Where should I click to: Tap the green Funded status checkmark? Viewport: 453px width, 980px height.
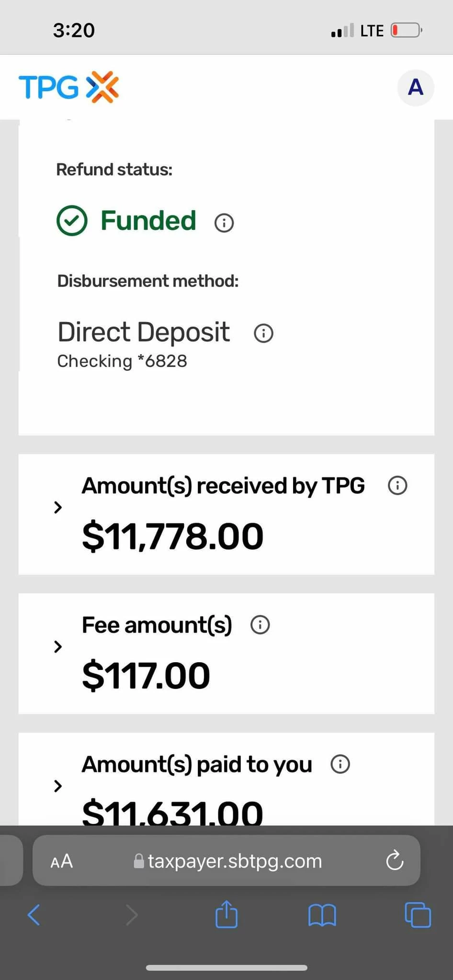(x=72, y=221)
